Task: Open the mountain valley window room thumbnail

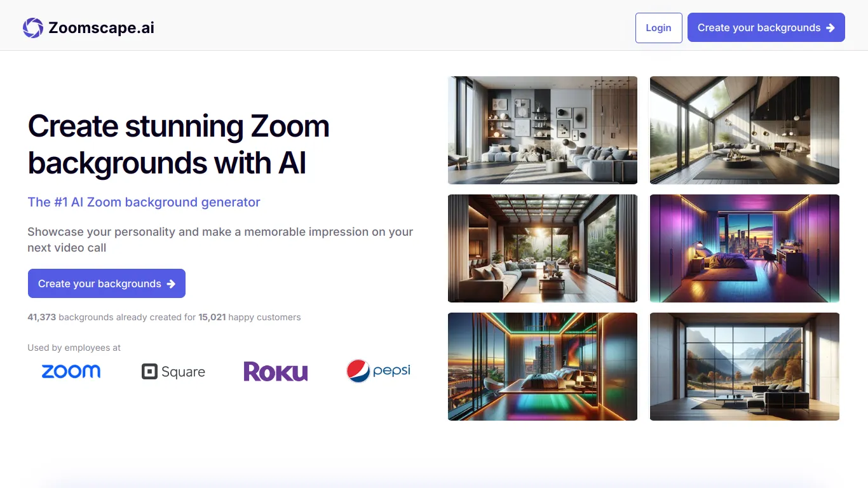Action: tap(745, 367)
